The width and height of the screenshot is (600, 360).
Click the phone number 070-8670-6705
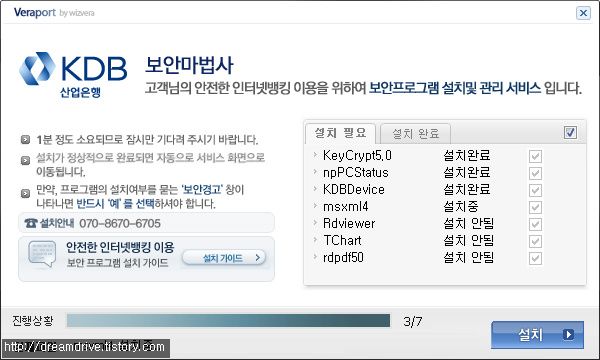coord(120,223)
